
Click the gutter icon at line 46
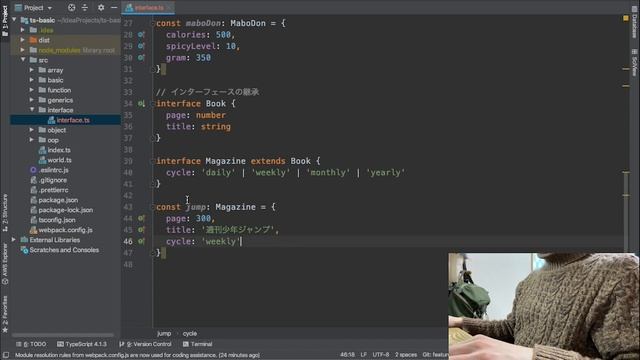[141, 241]
